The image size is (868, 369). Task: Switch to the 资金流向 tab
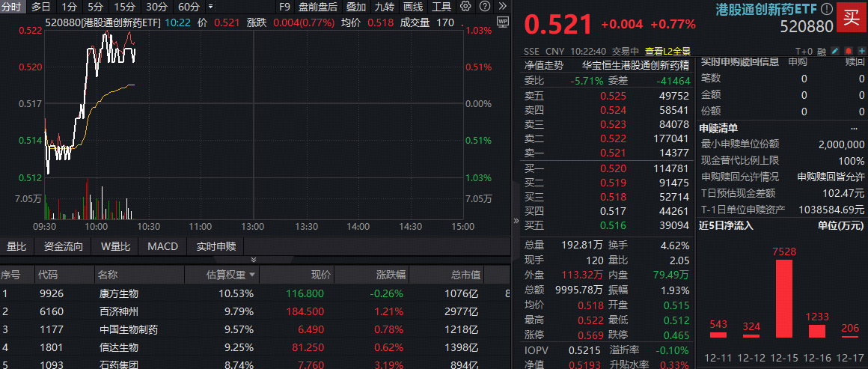tap(64, 246)
